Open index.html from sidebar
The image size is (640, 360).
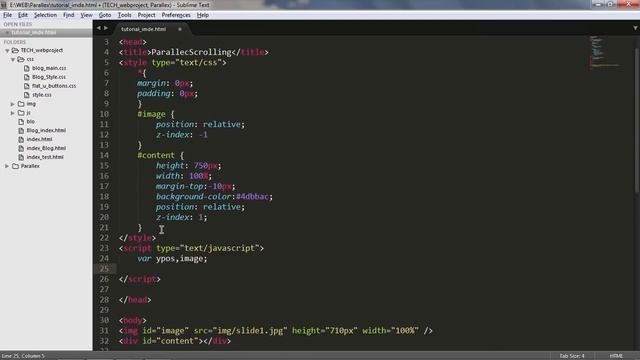[39, 140]
